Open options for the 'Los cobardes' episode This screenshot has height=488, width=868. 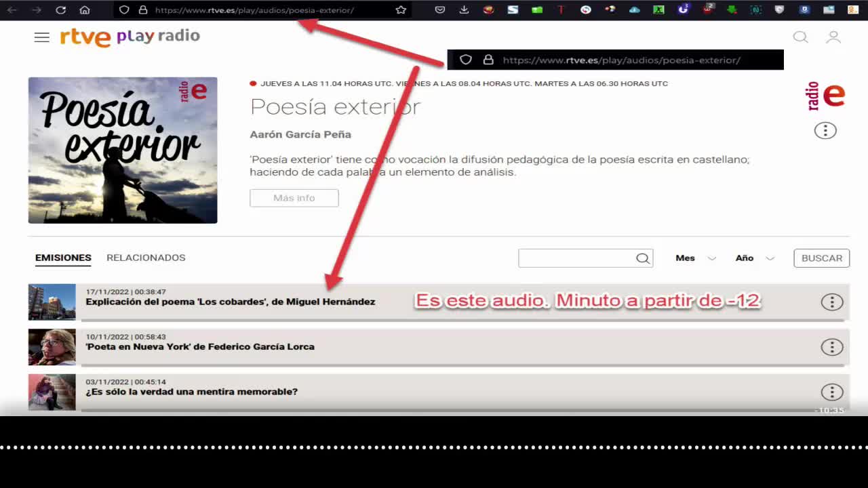(832, 302)
